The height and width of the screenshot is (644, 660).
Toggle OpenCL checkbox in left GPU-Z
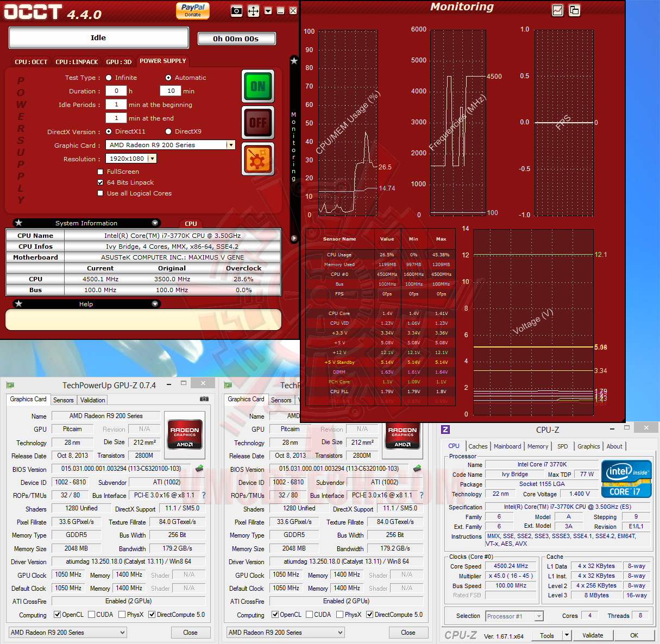57,615
